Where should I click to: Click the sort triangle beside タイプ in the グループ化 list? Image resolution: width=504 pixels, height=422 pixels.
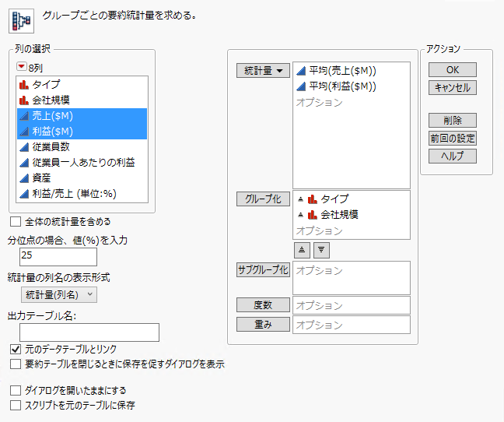299,199
